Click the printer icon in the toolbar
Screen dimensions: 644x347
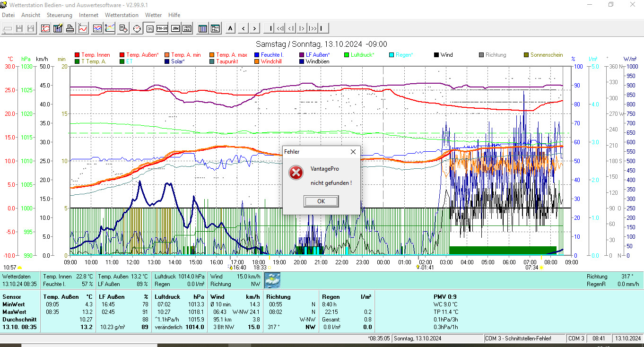(x=70, y=28)
